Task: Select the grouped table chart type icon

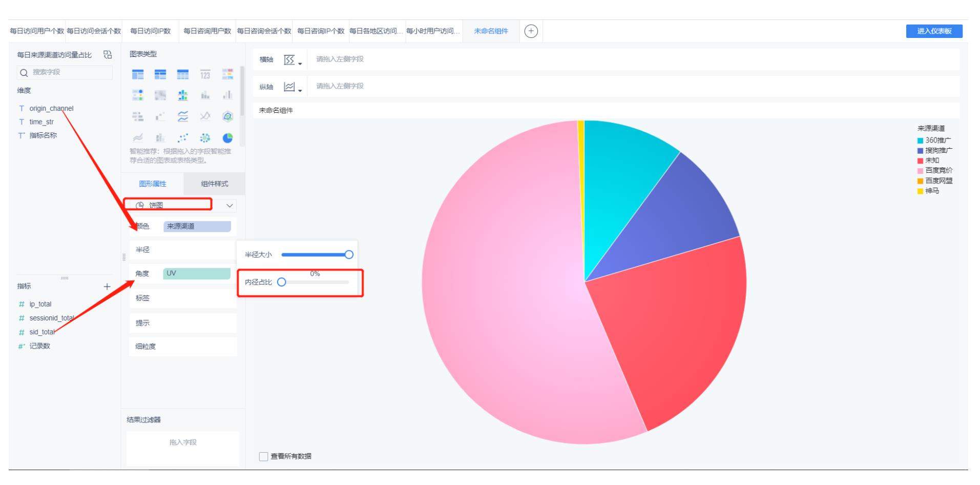Action: pos(138,75)
